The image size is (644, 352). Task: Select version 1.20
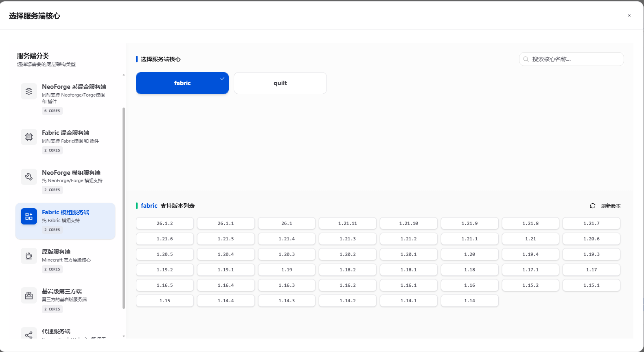tap(470, 254)
